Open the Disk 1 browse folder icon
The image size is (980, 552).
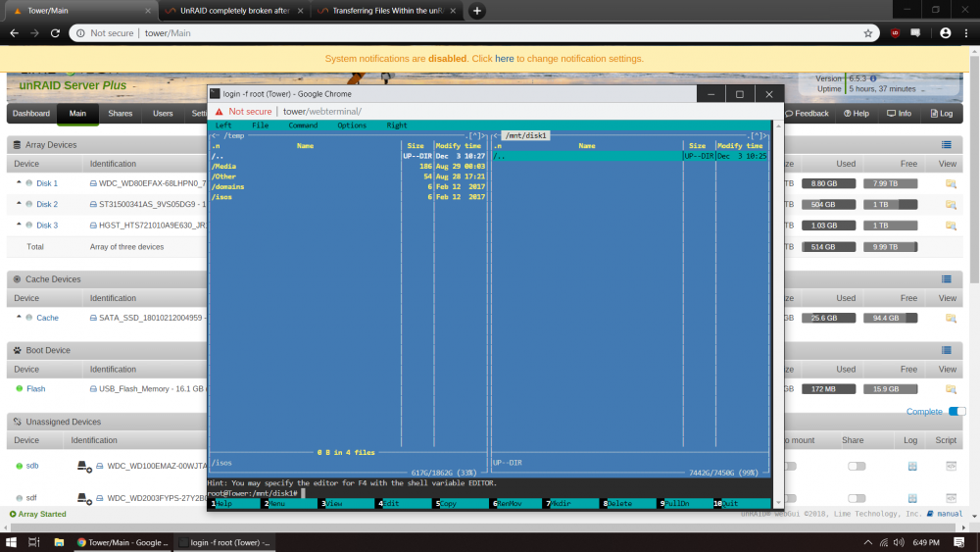click(951, 183)
